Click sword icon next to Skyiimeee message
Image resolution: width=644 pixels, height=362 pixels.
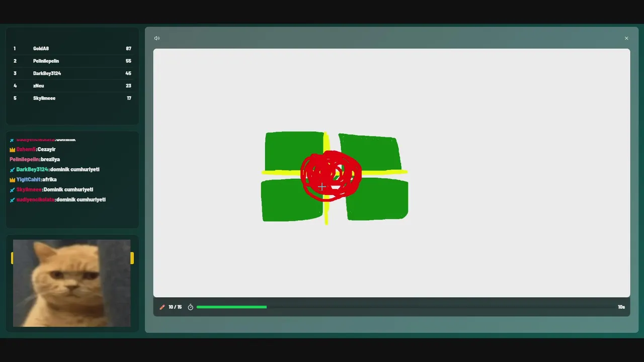[x=12, y=190]
